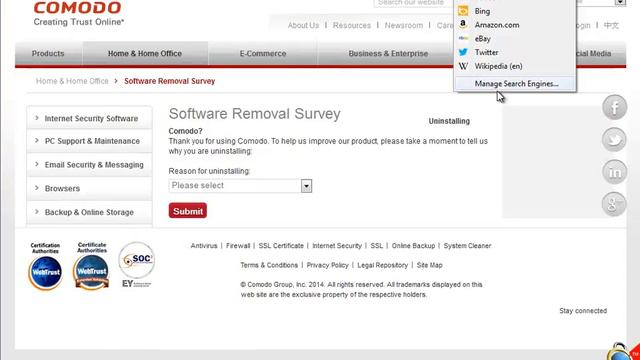Click the Search our website field
This screenshot has width=640, height=360.
(413, 3)
